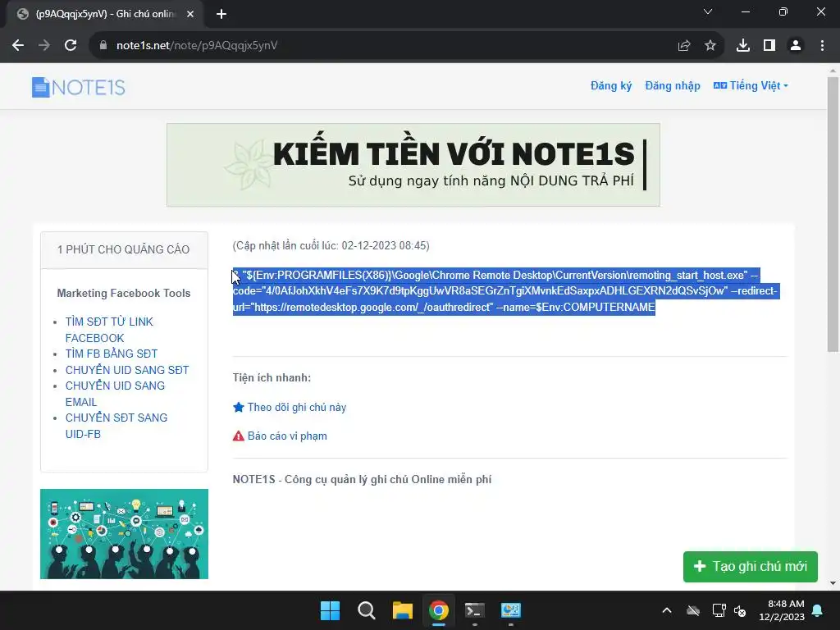The width and height of the screenshot is (840, 630).
Task: Click the browser forward arrow
Action: point(44,46)
